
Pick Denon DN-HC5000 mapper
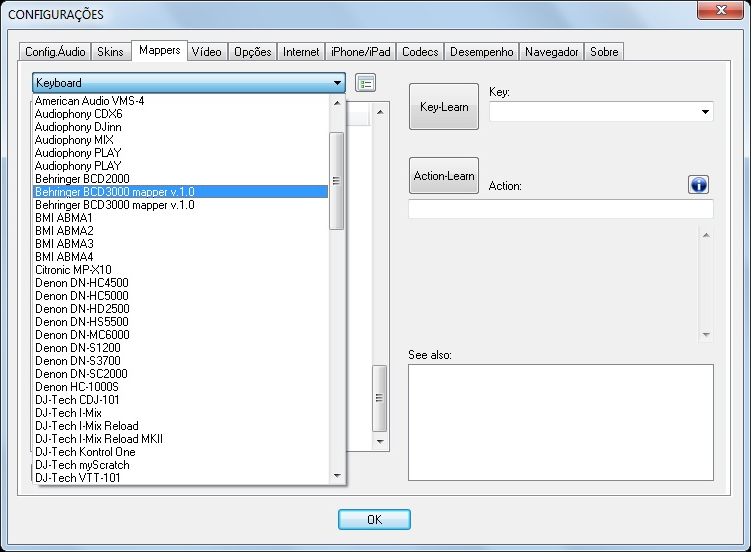click(181, 296)
